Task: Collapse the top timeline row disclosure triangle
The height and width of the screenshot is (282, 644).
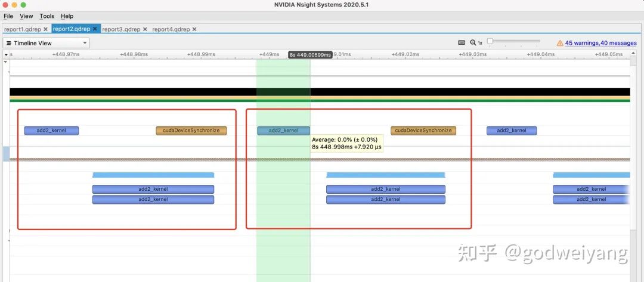Action: click(6, 62)
